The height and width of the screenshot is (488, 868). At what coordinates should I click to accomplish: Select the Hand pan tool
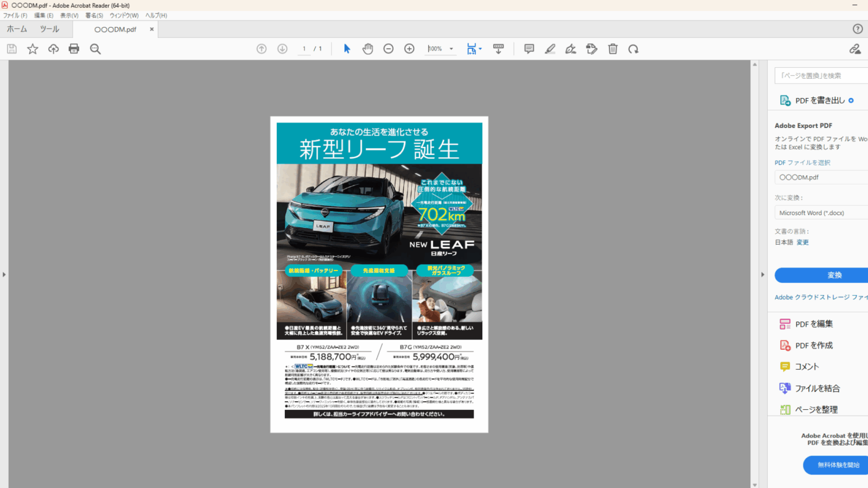coord(368,49)
